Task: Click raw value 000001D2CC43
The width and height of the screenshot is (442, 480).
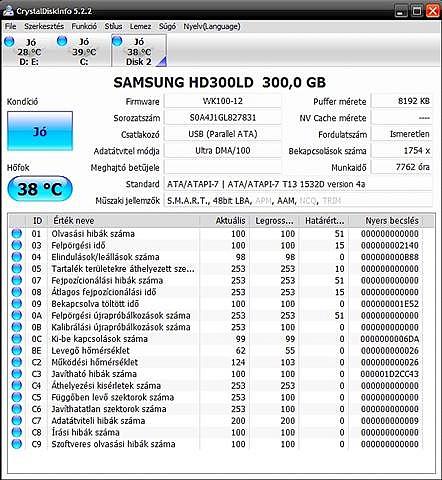Action: coord(389,374)
